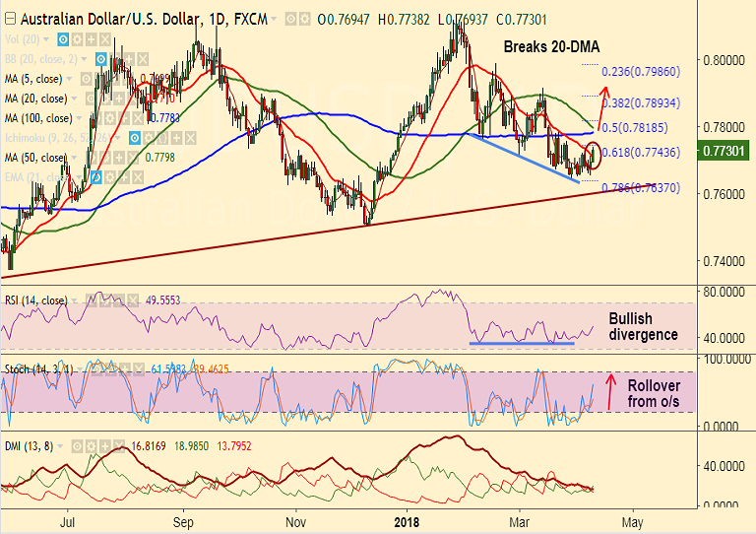This screenshot has height=534, width=756.
Task: Open MA (5, close) dropdown arrow
Action: point(70,79)
